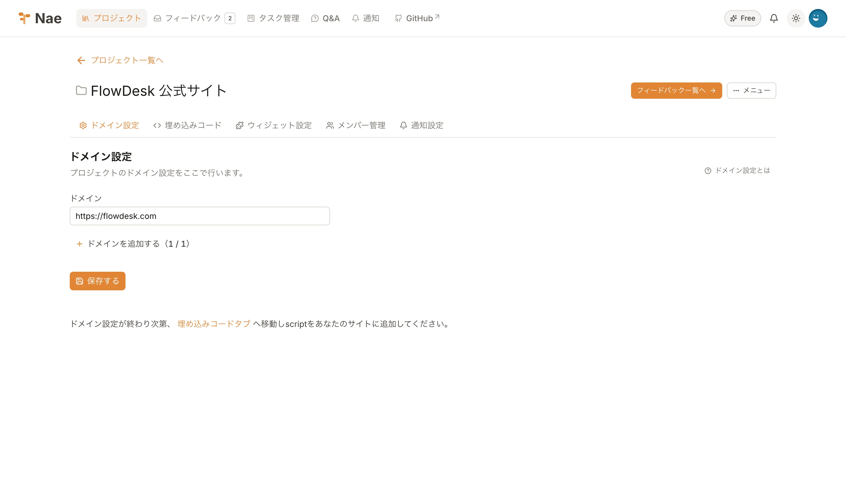The height and width of the screenshot is (504, 846).
Task: Click the left arrow back icon
Action: pyautogui.click(x=81, y=60)
